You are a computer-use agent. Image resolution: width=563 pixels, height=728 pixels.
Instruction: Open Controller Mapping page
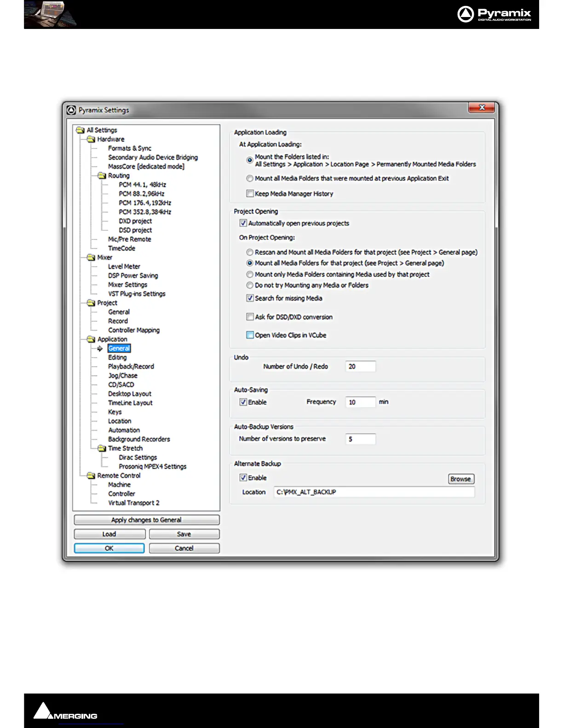tap(134, 330)
